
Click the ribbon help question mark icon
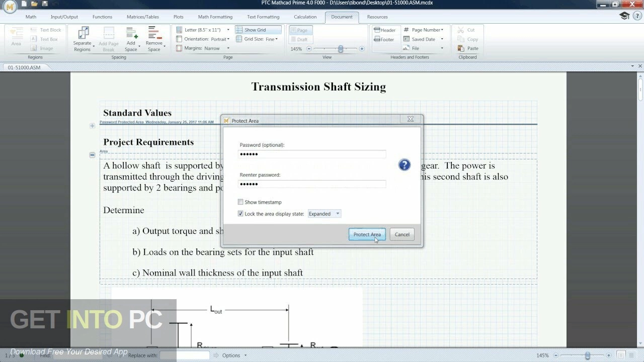pos(637,16)
